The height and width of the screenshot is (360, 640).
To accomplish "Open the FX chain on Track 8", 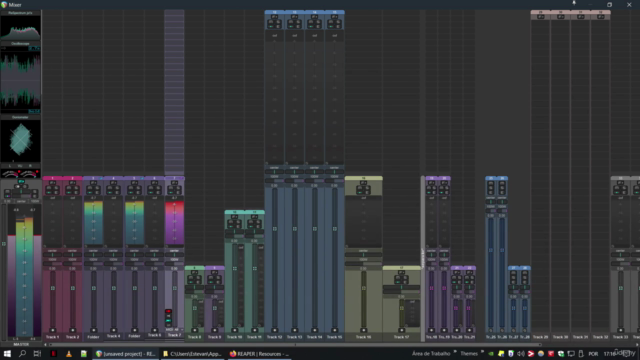I will tap(194, 273).
